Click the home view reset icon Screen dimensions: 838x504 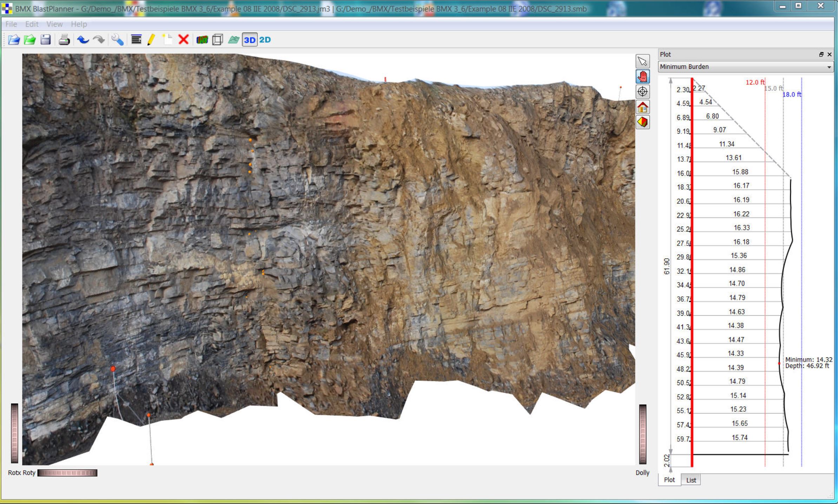[642, 107]
